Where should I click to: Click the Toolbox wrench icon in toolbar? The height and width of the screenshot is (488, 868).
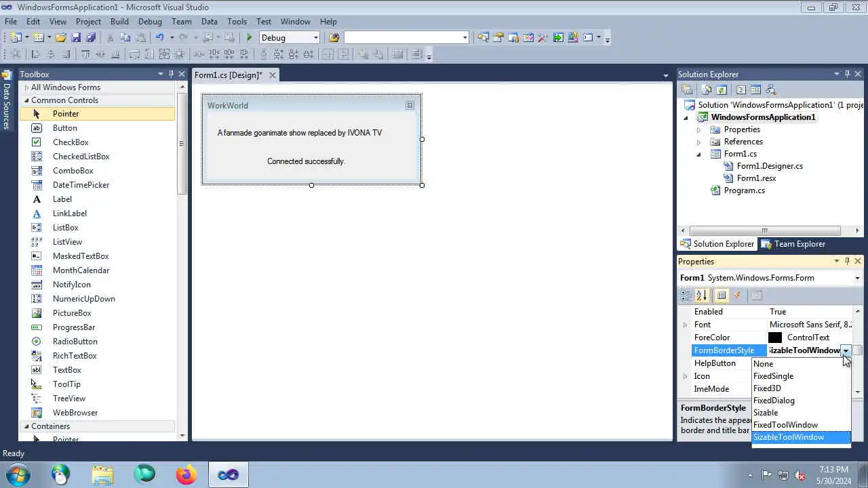point(543,38)
